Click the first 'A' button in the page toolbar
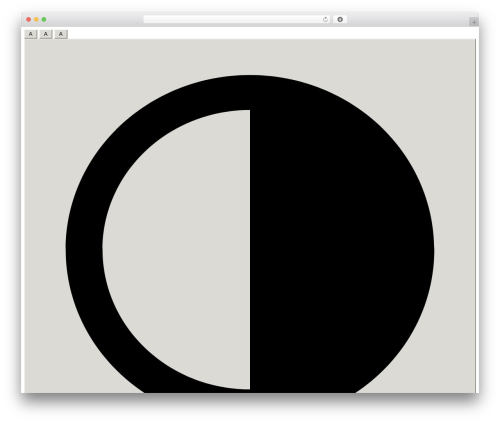 click(31, 34)
